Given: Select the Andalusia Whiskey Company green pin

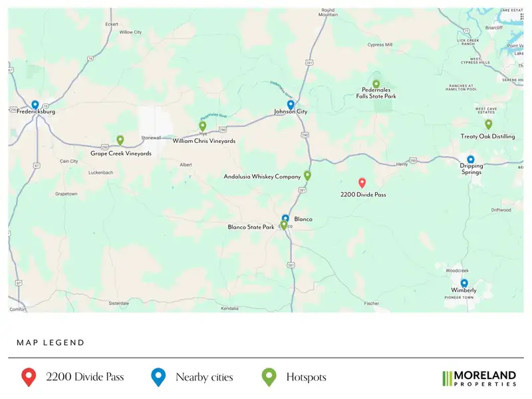Looking at the screenshot, I should (x=307, y=176).
